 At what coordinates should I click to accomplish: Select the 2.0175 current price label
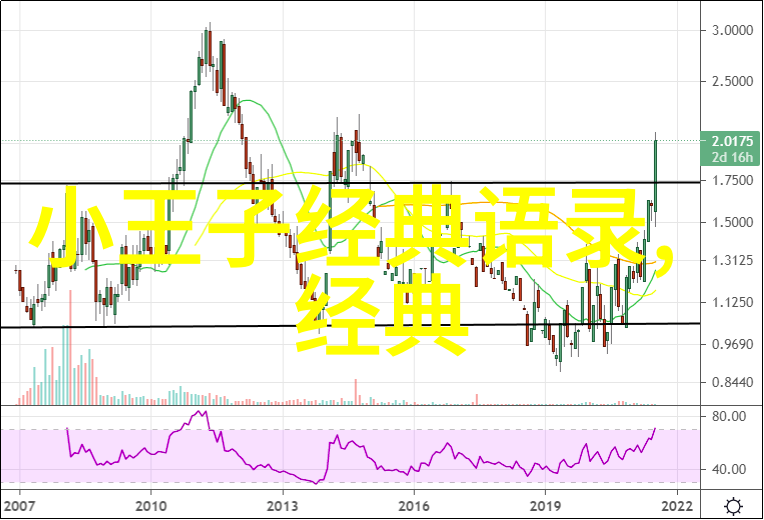(x=732, y=141)
